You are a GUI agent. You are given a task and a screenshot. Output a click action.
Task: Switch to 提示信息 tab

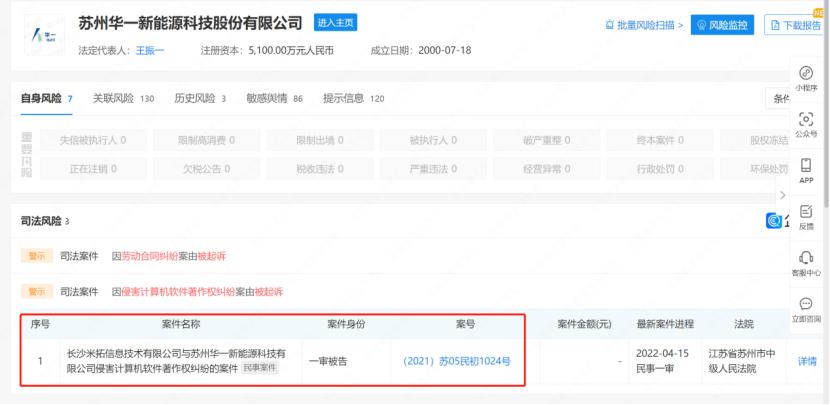[354, 98]
